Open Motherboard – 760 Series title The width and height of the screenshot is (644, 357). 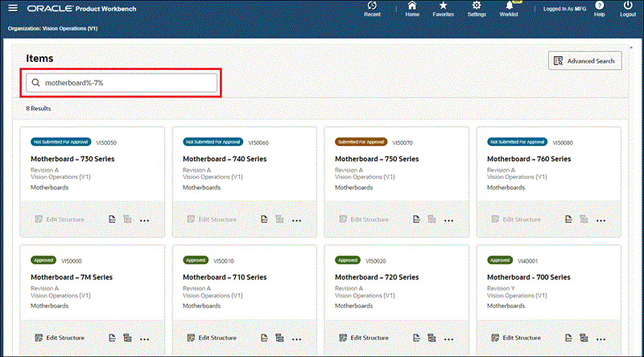click(529, 159)
